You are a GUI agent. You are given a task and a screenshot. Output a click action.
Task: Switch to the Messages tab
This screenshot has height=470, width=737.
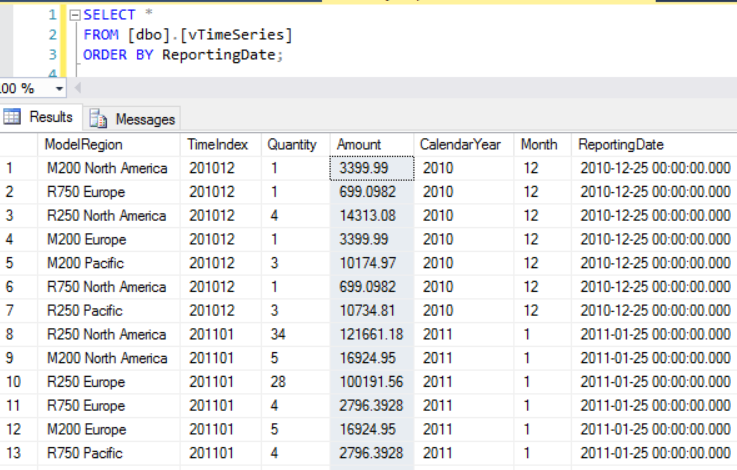(x=133, y=119)
